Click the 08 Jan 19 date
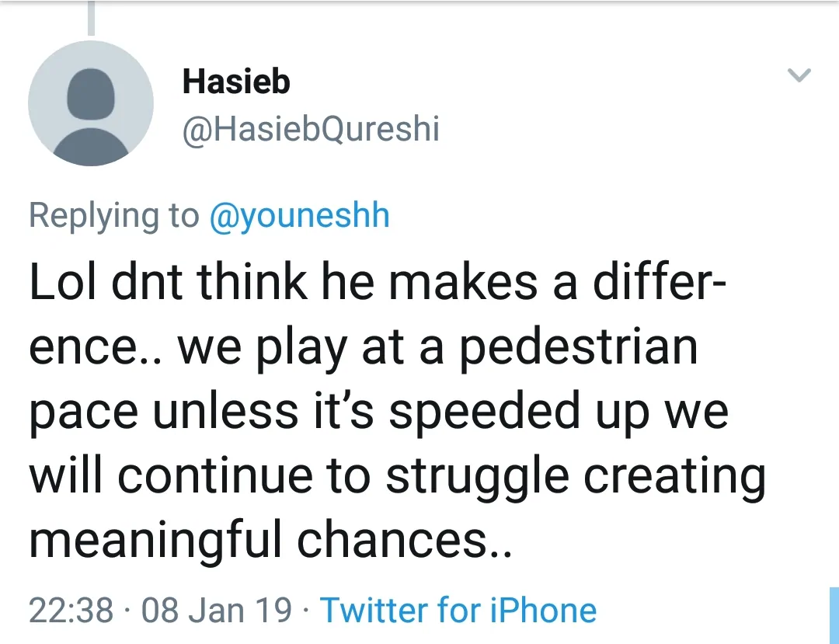This screenshot has width=839, height=644. tap(218, 610)
